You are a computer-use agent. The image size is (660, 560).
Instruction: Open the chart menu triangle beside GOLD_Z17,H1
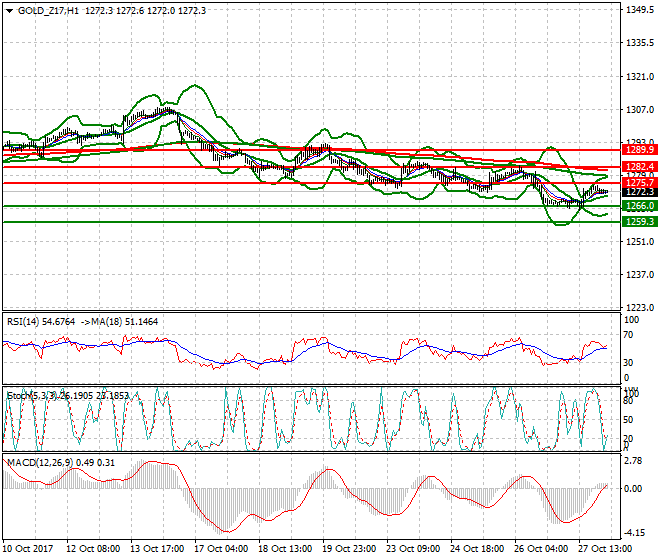click(x=9, y=11)
